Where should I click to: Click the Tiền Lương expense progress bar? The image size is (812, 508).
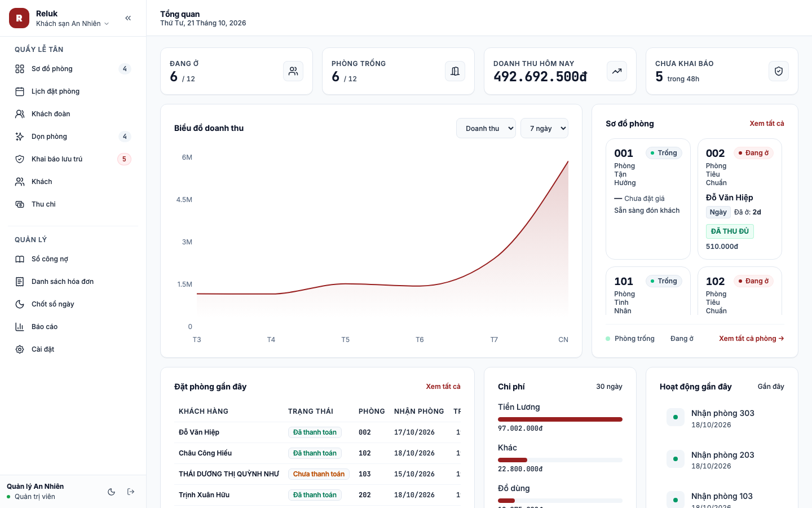point(560,419)
